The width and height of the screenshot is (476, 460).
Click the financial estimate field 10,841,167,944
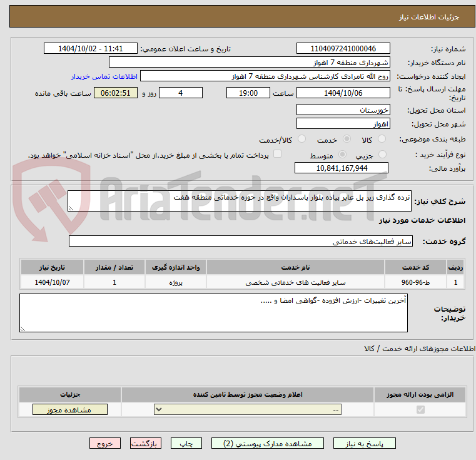[342, 168]
